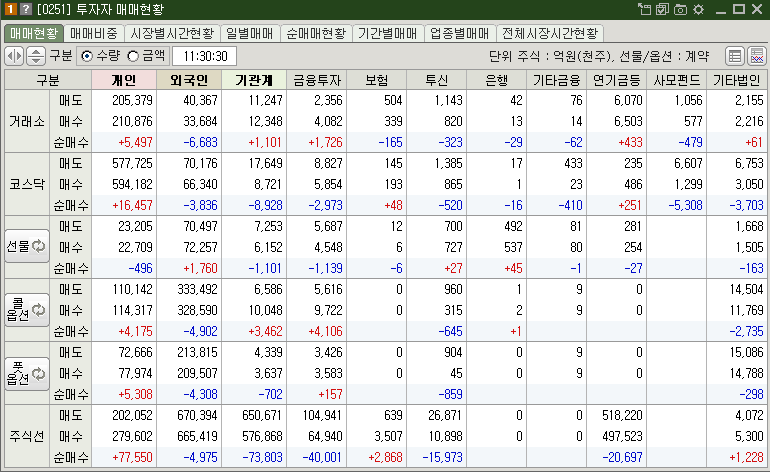Screen dimensions: 770x472
Task: Open the '?' help icon
Action: (26, 9)
